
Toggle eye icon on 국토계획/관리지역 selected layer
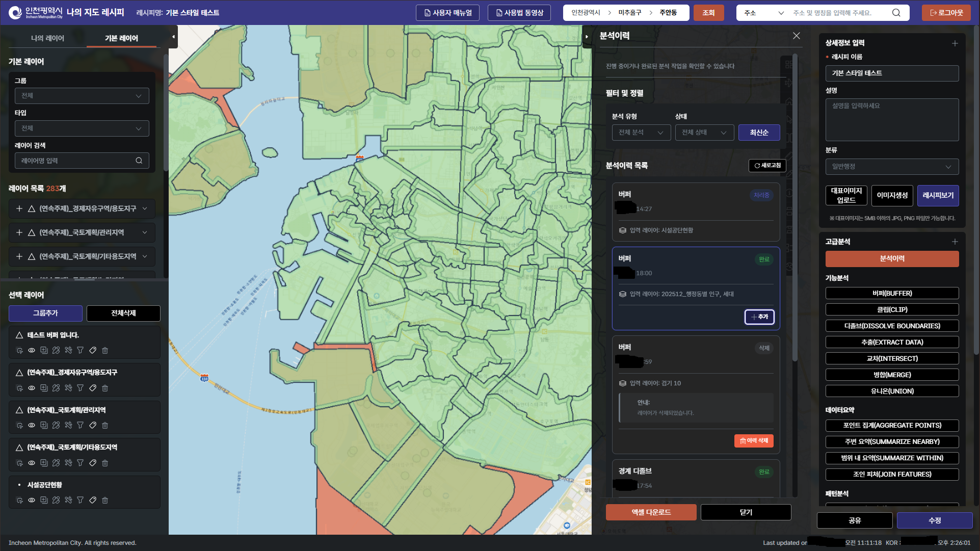[32, 425]
